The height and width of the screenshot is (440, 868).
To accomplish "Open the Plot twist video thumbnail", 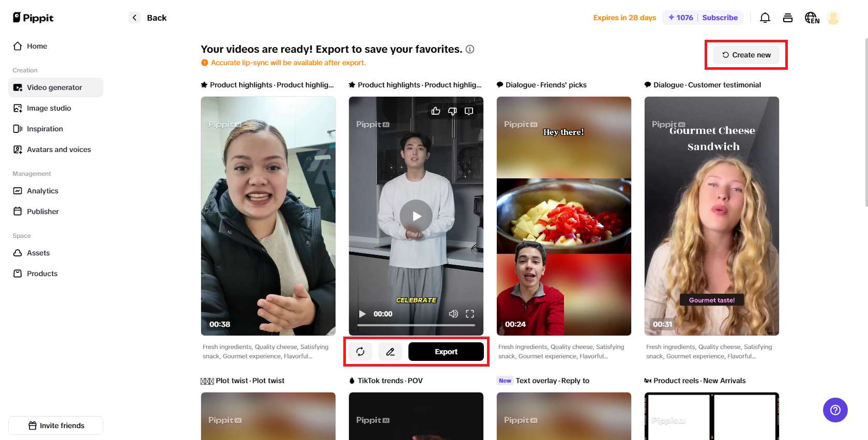I will point(268,416).
